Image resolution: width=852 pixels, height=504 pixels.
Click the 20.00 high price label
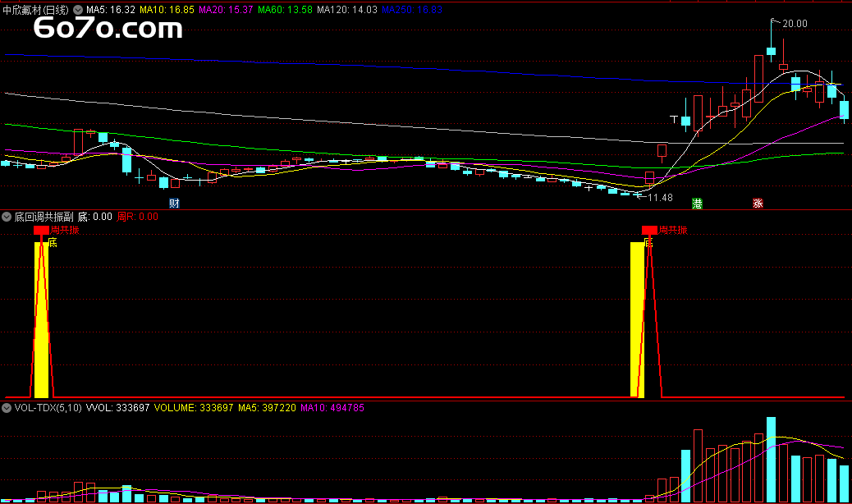pos(795,24)
